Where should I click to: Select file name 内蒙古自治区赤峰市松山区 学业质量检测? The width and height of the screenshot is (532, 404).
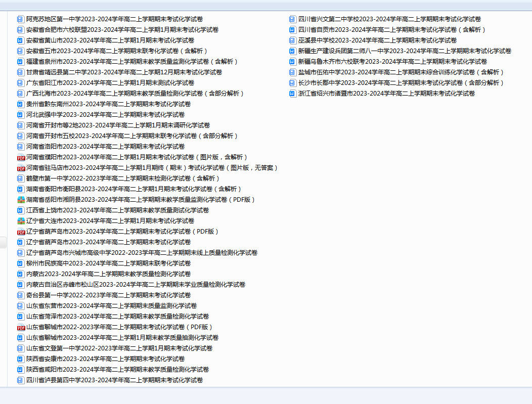point(136,285)
